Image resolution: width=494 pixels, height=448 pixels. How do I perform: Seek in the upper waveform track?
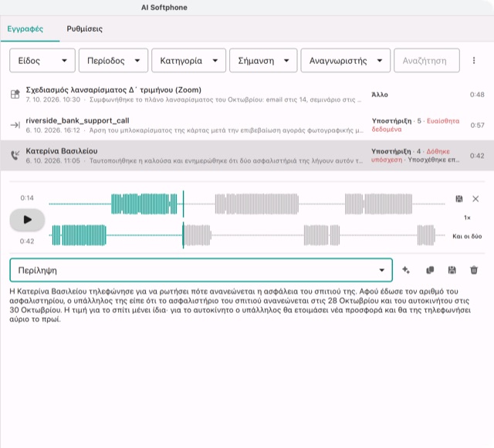[247, 204]
